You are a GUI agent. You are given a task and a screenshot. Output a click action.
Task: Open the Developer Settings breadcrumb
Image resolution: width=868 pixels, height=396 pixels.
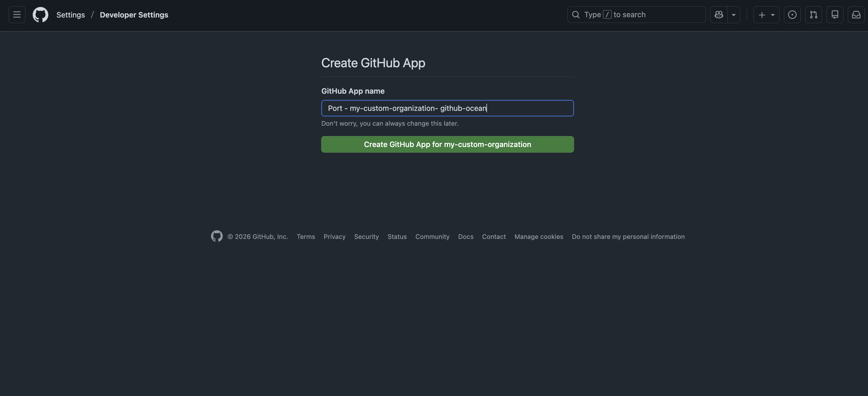pos(134,15)
